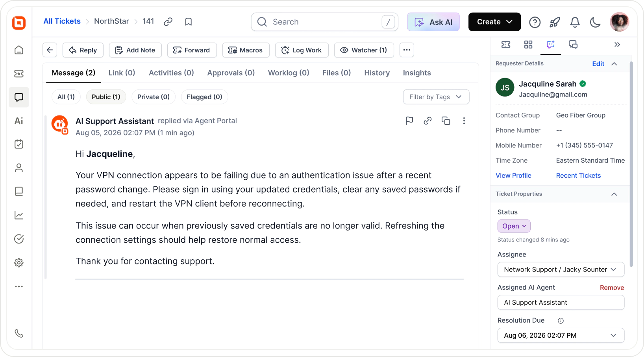The width and height of the screenshot is (644, 357).
Task: Open the rocket icon in top bar
Action: pyautogui.click(x=555, y=22)
